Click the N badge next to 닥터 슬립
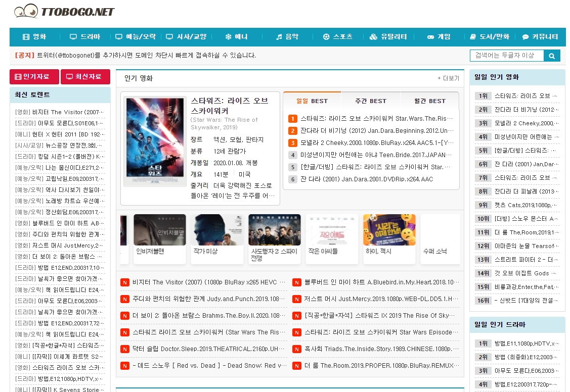This screenshot has height=392, width=570. point(125,349)
